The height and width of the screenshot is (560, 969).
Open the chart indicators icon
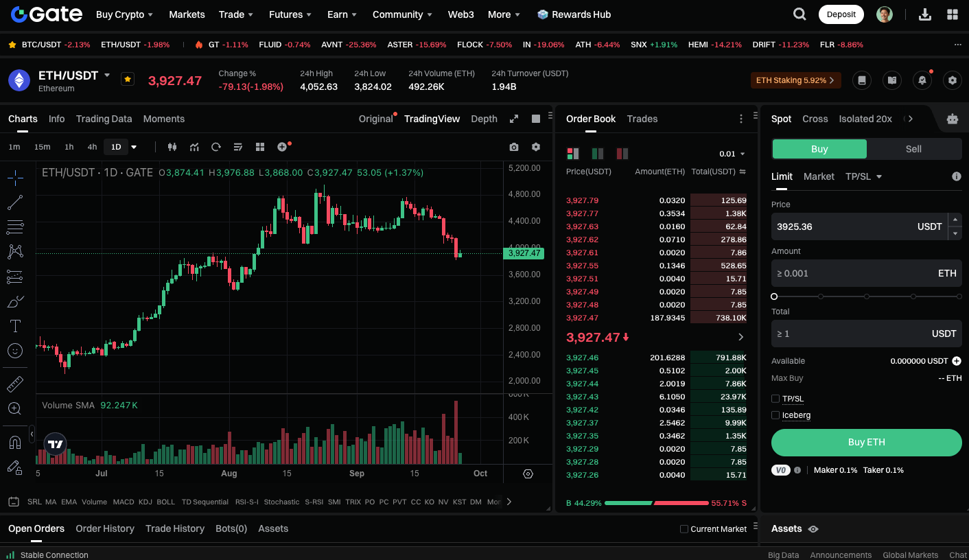[194, 147]
